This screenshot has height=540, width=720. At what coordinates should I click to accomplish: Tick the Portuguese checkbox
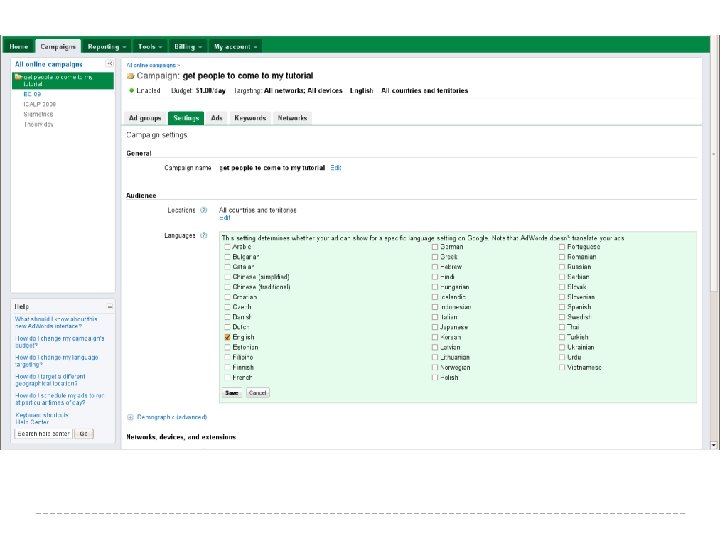click(562, 247)
